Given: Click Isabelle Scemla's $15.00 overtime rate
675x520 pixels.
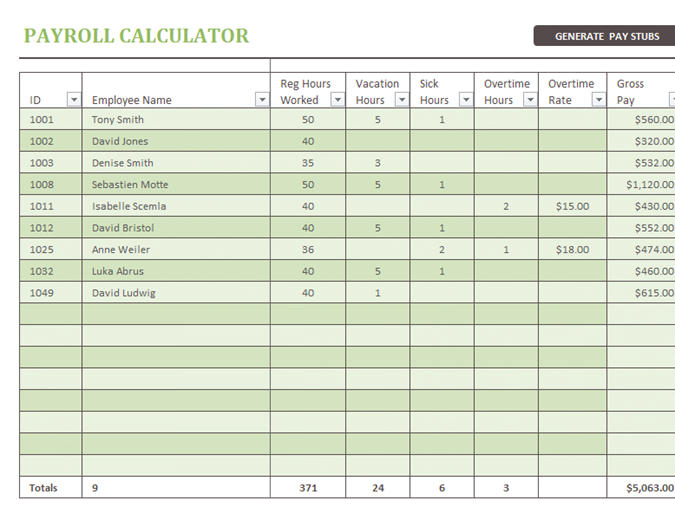Looking at the screenshot, I should click(x=572, y=207).
